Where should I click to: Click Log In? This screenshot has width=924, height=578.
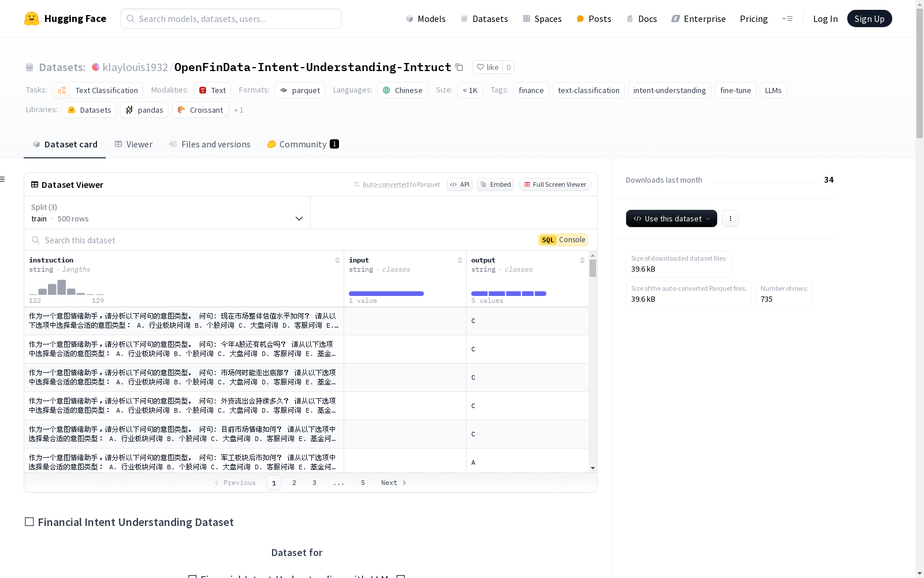point(825,18)
